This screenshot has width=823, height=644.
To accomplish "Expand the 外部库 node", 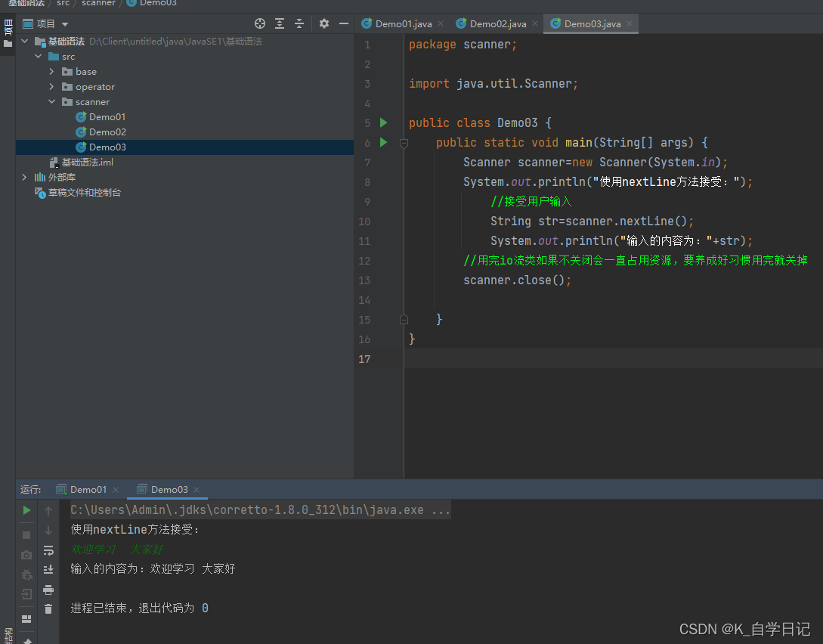I will [25, 178].
